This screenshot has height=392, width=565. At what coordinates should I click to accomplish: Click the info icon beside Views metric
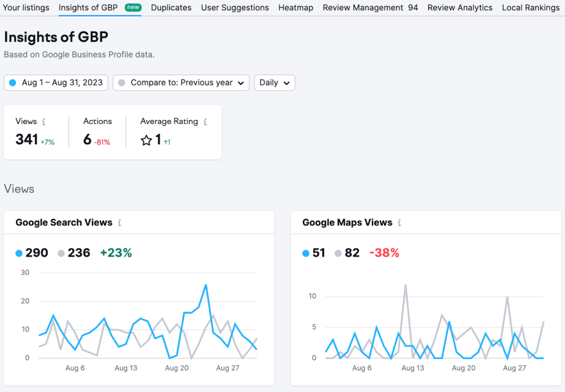[43, 121]
